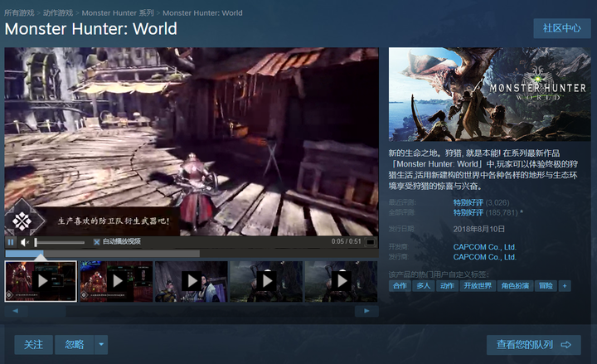Pause the game trailer video
Viewport: 597px width, 364px height.
[x=11, y=242]
